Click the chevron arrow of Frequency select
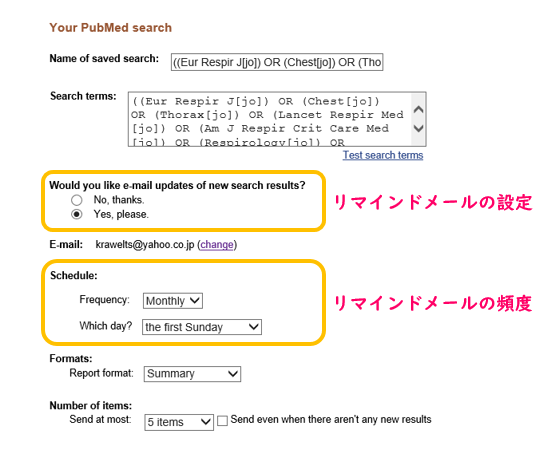 pyautogui.click(x=195, y=301)
